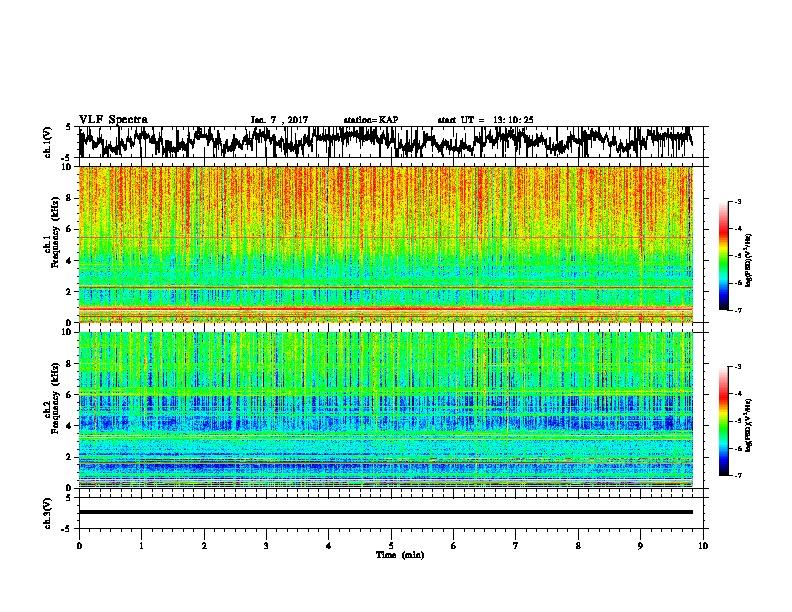Click the ch.2 color scale bar
The height and width of the screenshot is (612, 792).
pos(723,421)
